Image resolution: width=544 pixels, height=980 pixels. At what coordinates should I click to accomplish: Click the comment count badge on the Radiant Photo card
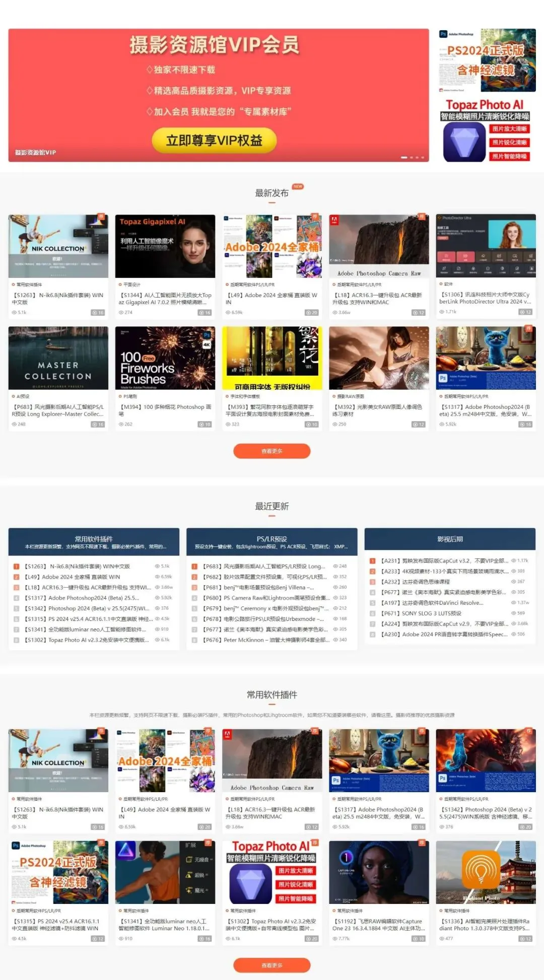pos(525,939)
